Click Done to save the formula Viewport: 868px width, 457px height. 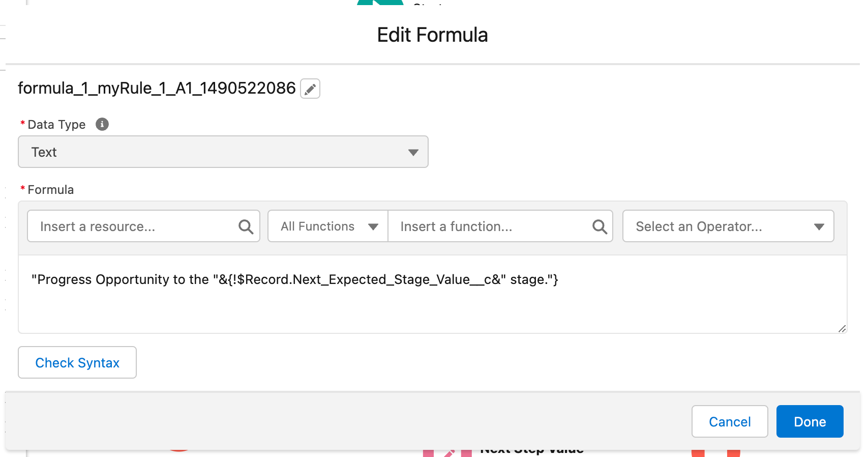click(x=810, y=421)
